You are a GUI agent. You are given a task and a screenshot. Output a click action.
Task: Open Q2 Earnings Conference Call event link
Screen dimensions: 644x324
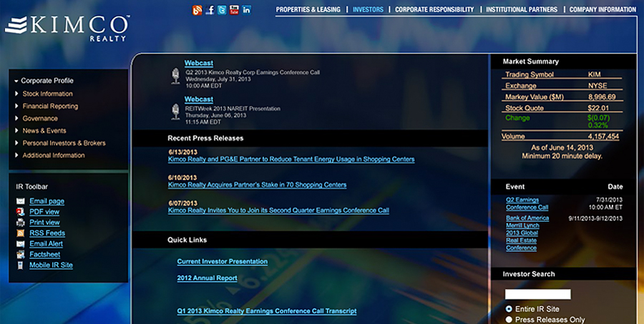(x=527, y=204)
